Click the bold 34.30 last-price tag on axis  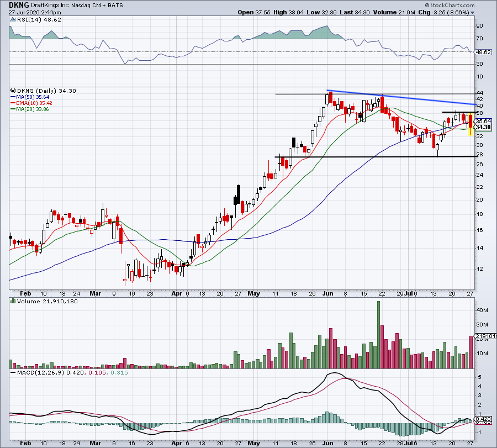tap(483, 127)
